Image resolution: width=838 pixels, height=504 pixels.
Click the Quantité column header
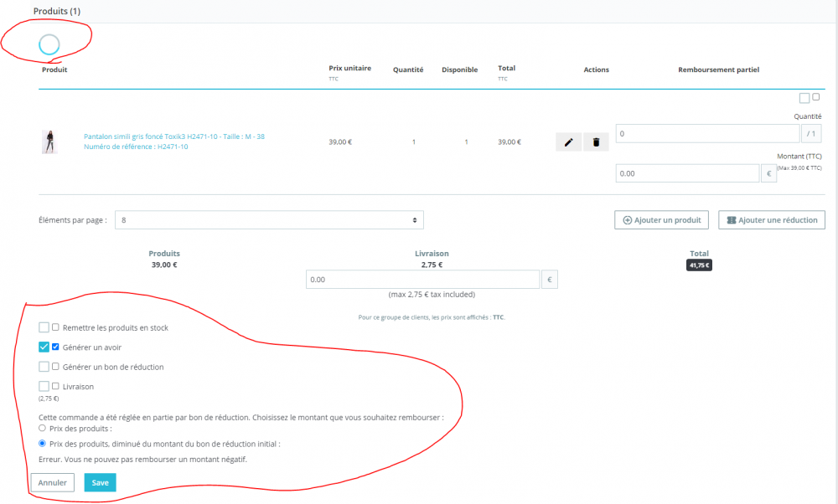pos(408,70)
